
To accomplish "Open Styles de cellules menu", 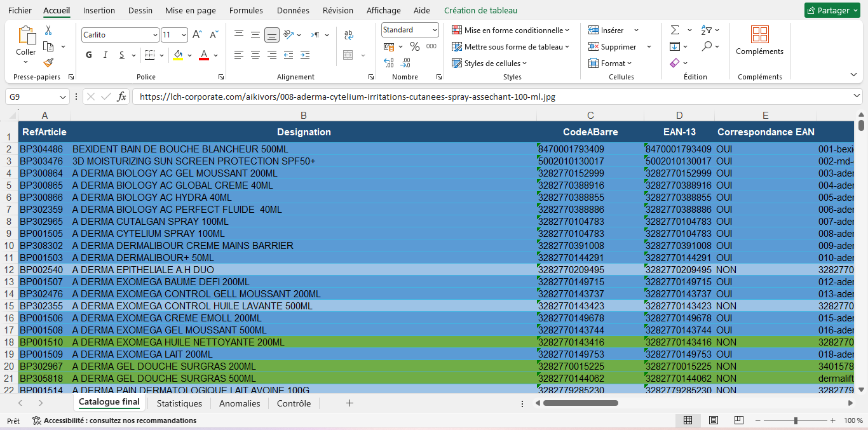I will point(489,63).
